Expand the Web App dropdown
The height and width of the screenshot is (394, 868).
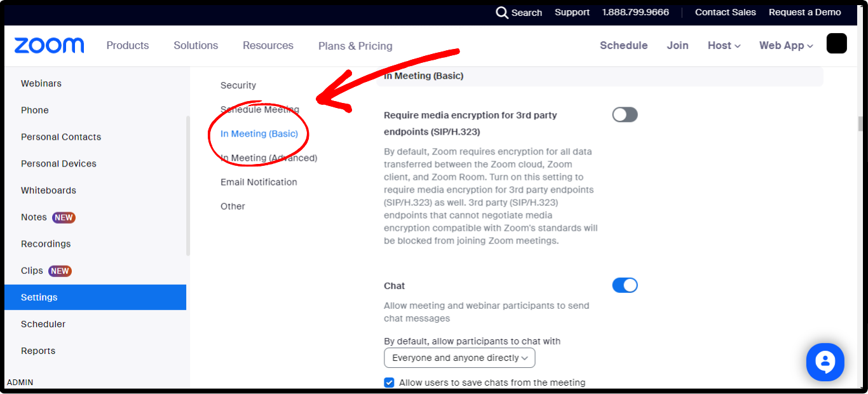click(785, 46)
